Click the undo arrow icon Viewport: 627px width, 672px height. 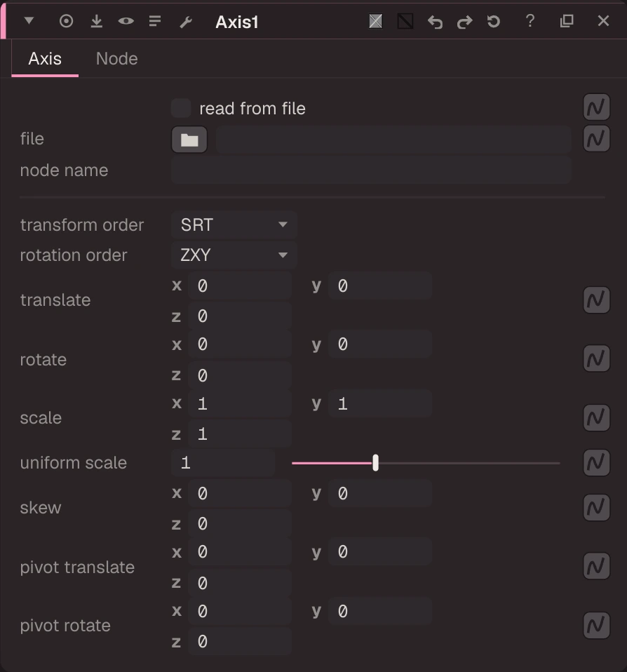[435, 22]
